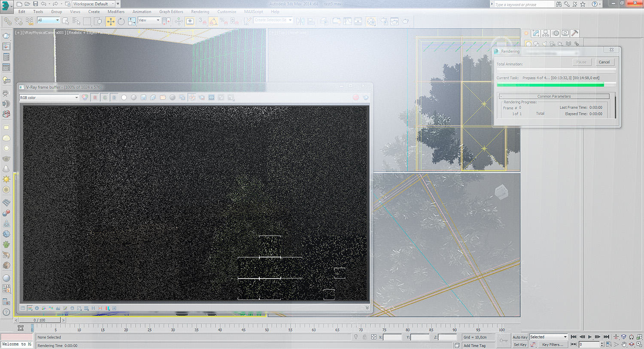
Task: Open the Tools menu
Action: [38, 12]
